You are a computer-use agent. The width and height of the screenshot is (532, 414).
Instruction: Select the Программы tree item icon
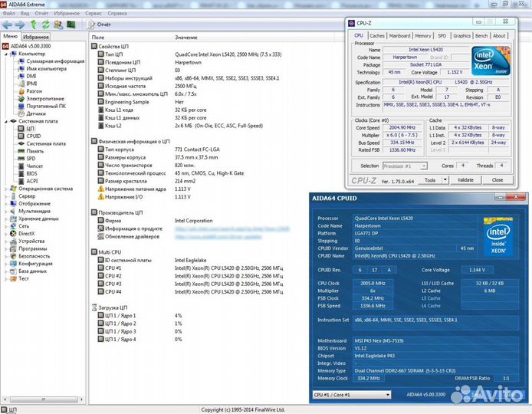click(x=13, y=248)
